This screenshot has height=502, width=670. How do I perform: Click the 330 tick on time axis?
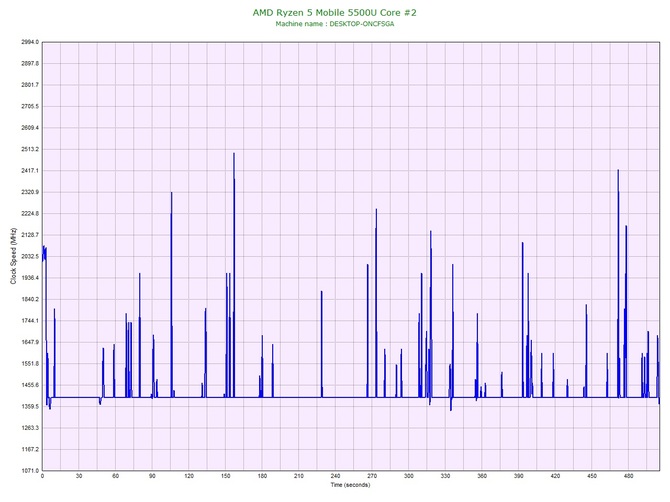coord(445,476)
